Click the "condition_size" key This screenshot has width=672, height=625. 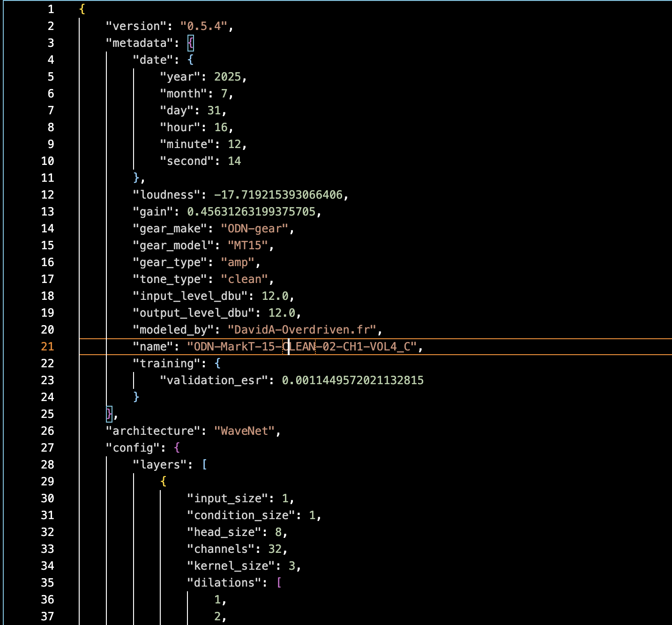241,515
